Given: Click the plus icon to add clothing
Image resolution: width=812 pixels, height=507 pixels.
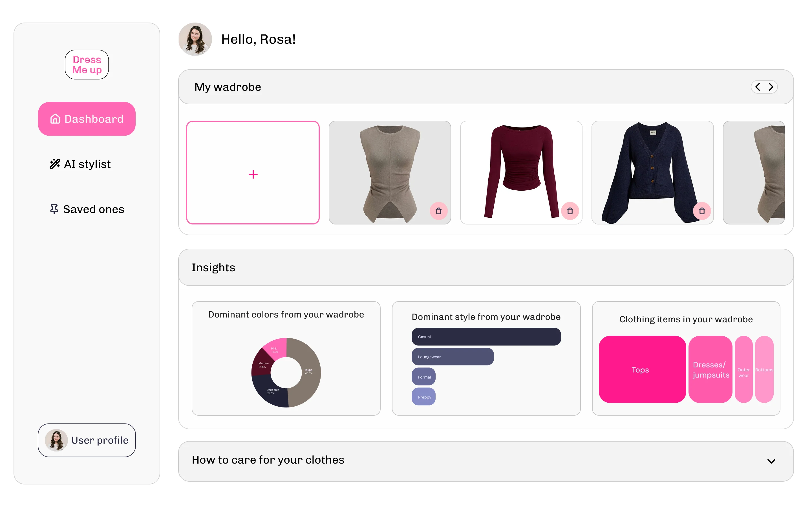Looking at the screenshot, I should [x=253, y=174].
